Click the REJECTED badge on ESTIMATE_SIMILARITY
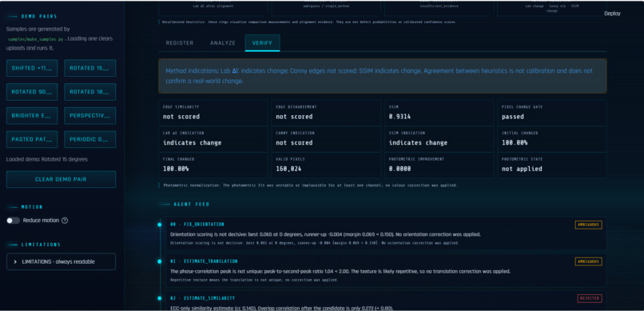Screen dimensions: 644x311 coord(590,298)
